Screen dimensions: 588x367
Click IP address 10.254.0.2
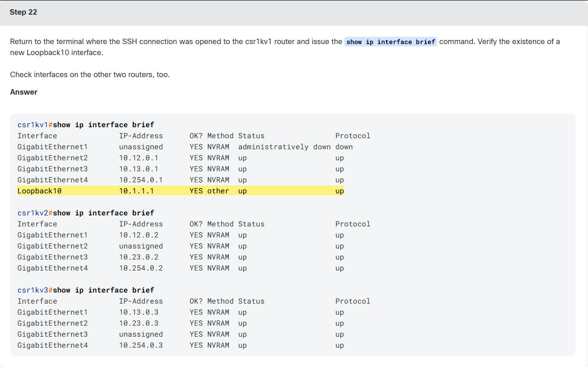(x=141, y=268)
